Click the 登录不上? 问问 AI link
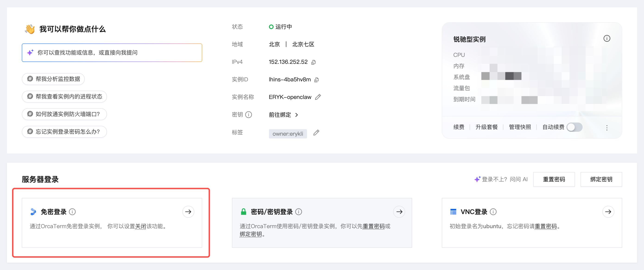Screen dimensions: 644x270 click(x=501, y=179)
